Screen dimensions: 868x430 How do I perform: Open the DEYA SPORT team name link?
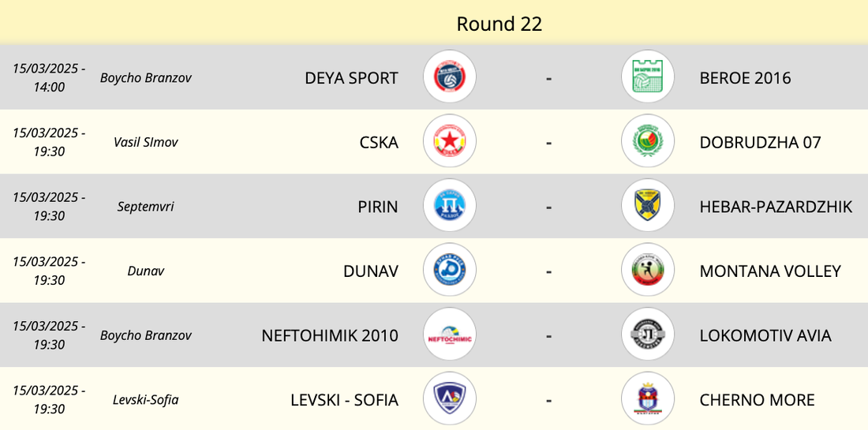pos(351,78)
